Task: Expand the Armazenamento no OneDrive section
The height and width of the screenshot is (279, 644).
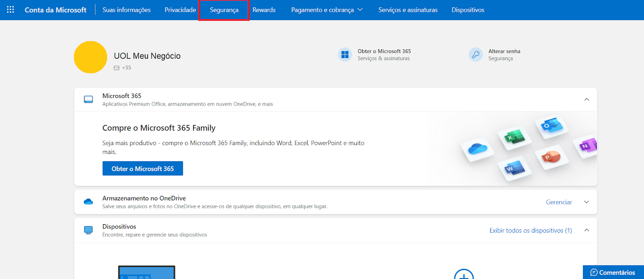Action: (586, 202)
